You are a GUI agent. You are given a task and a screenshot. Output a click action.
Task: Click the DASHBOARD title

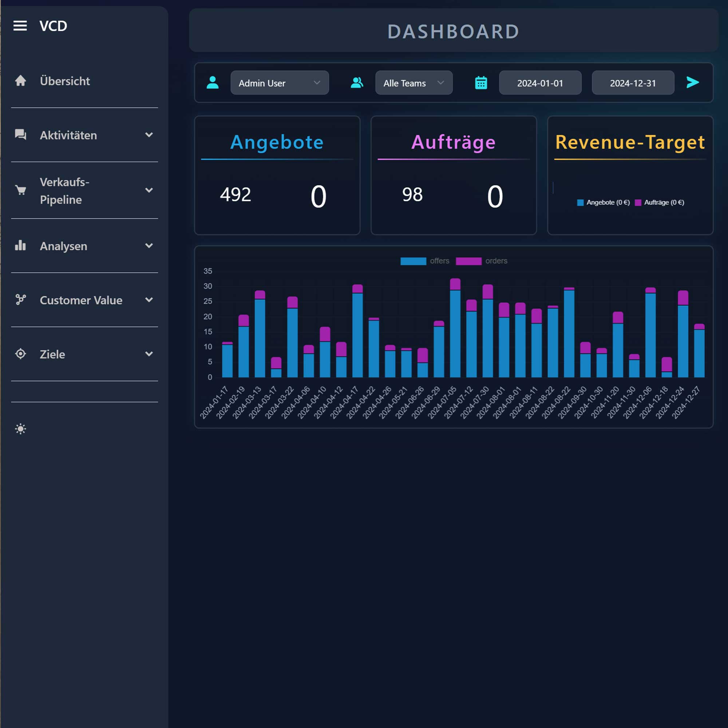pyautogui.click(x=453, y=31)
